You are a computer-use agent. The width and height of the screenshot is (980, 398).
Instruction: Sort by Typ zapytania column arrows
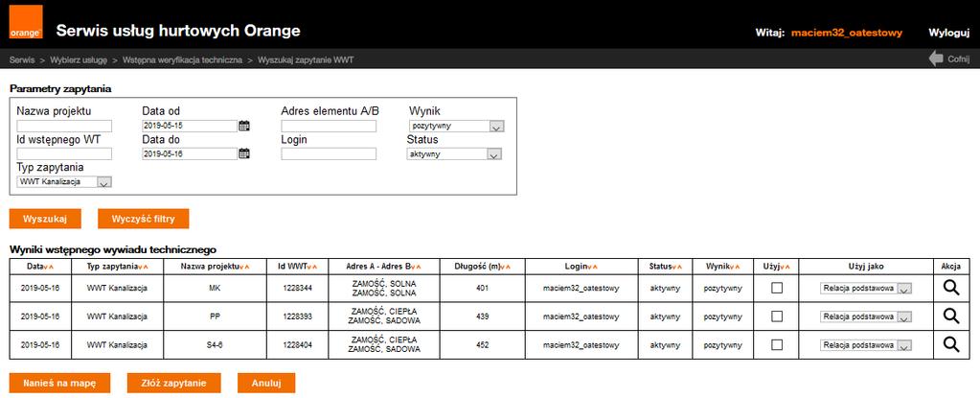[143, 267]
